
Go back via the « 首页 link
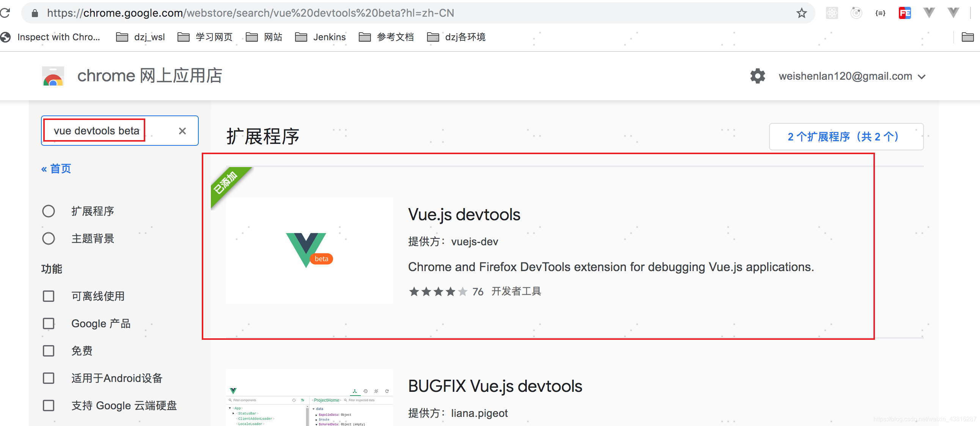point(56,168)
